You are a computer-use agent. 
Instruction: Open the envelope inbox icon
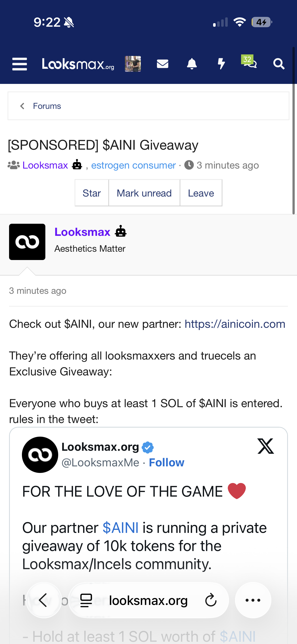[x=162, y=64]
